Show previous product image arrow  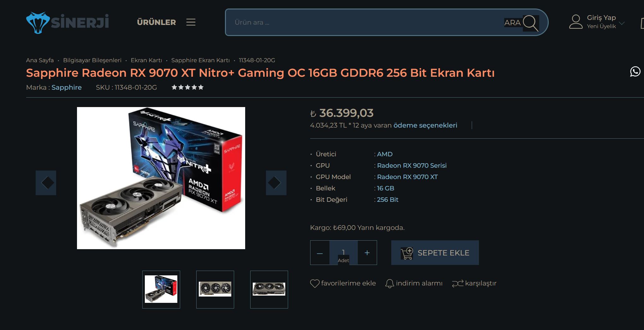point(46,183)
